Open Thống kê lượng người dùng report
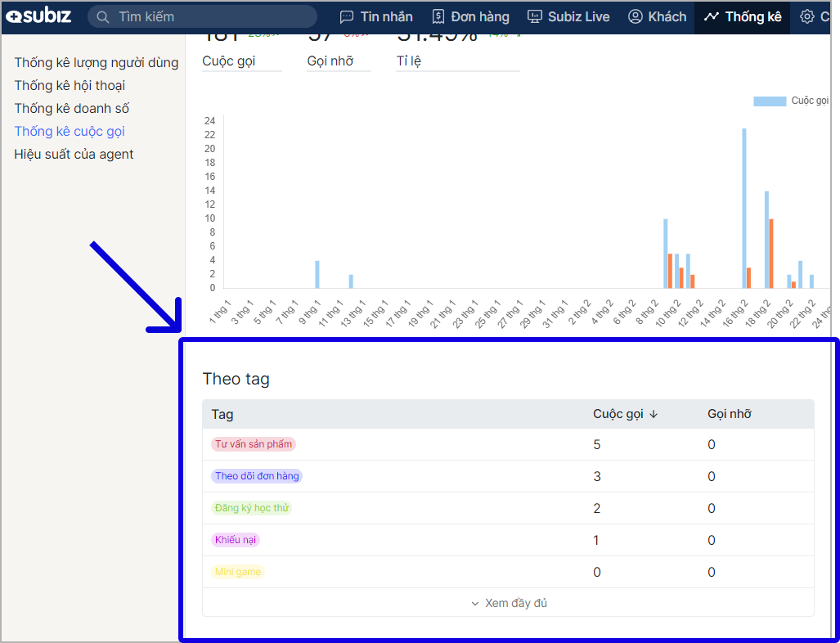 pos(96,63)
